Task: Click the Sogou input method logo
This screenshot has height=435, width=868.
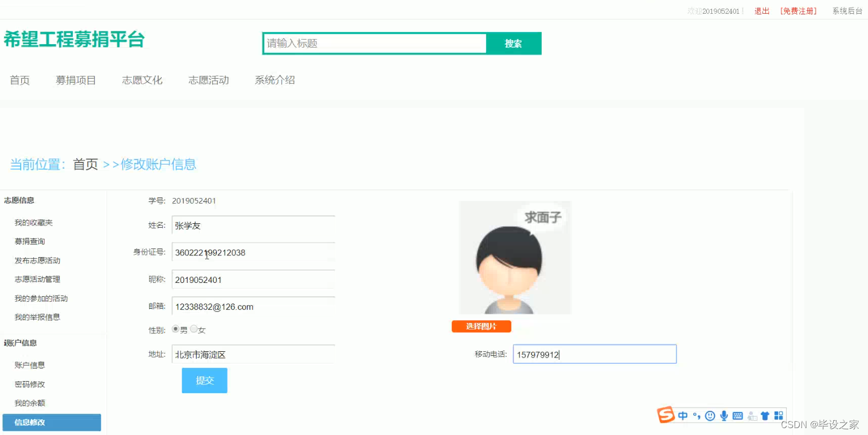Action: point(666,415)
